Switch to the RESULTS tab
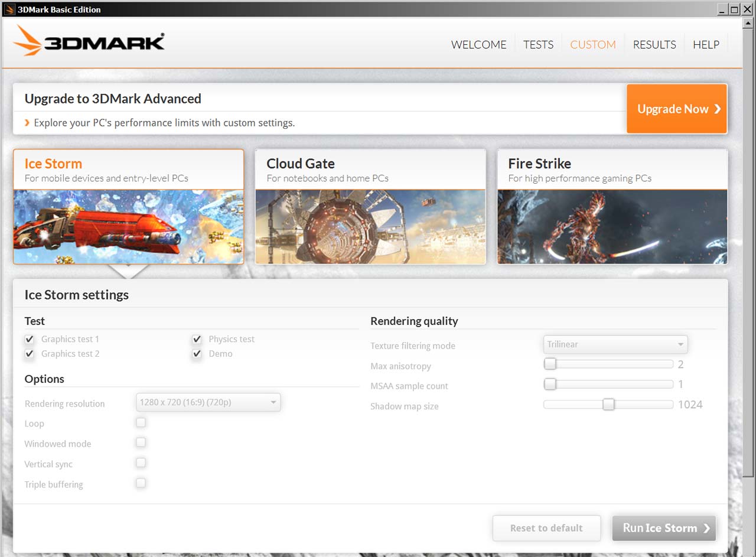The width and height of the screenshot is (756, 557). pos(654,45)
